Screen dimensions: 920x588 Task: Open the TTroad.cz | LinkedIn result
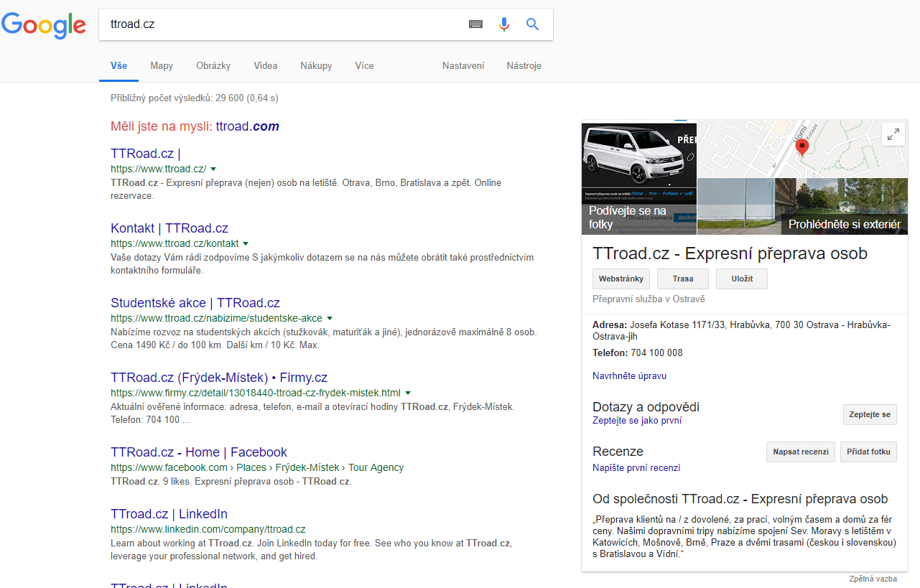[169, 514]
